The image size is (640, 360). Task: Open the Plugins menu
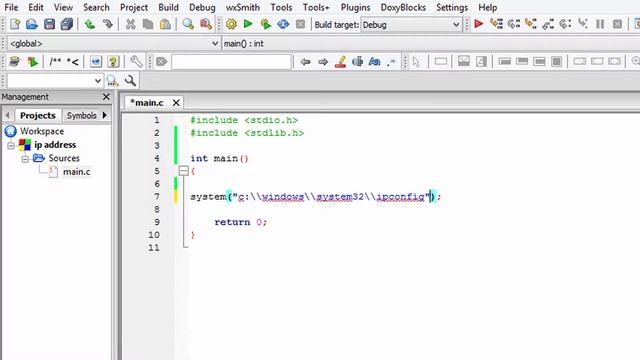[x=356, y=7]
